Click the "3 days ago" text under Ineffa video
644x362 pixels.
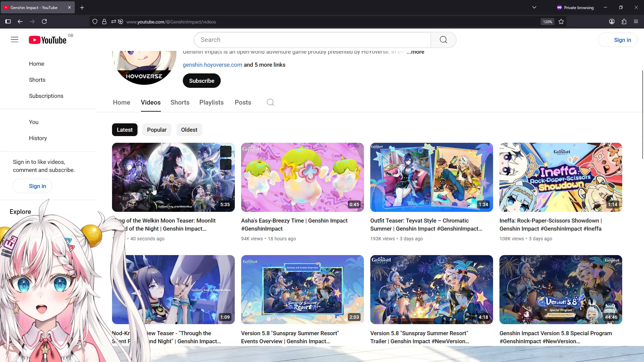[x=540, y=239]
